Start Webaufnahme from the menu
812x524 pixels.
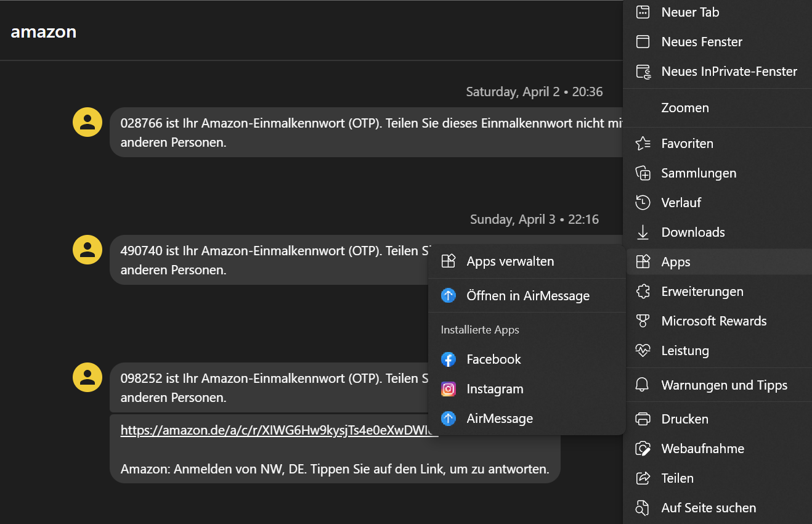[x=718, y=449]
